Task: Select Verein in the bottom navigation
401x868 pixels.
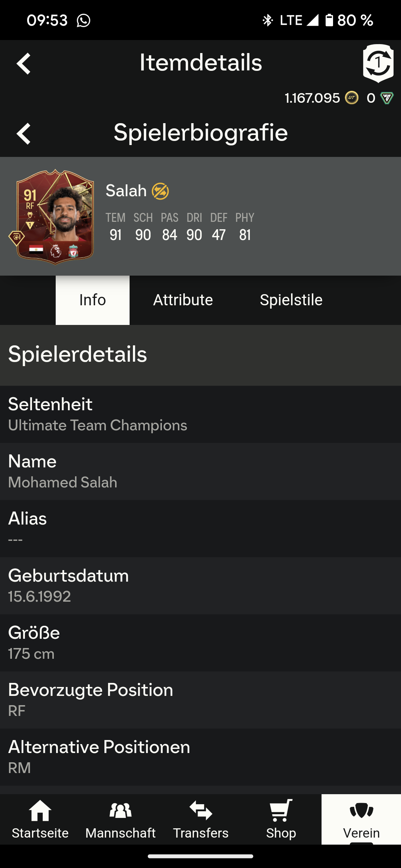Action: coord(361,819)
